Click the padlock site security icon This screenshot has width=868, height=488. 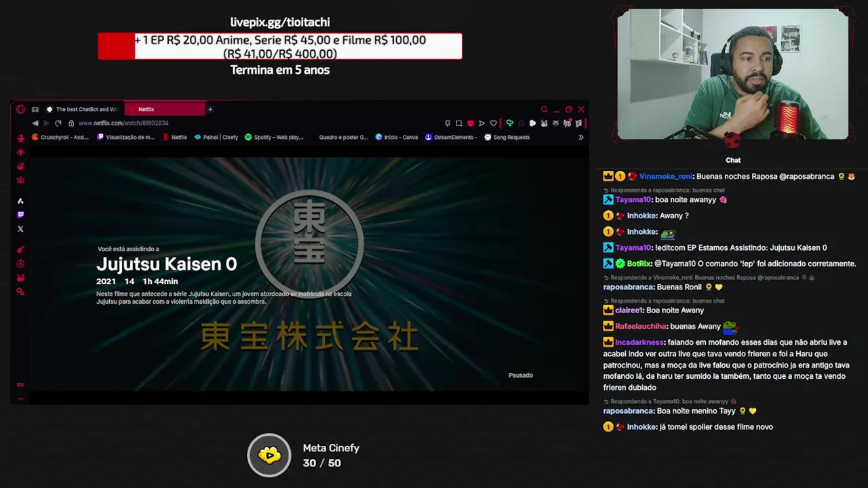pyautogui.click(x=71, y=123)
